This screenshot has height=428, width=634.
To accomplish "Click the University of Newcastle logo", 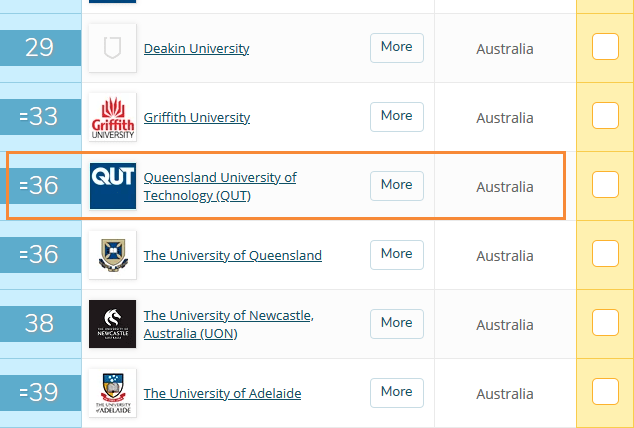I will 112,323.
